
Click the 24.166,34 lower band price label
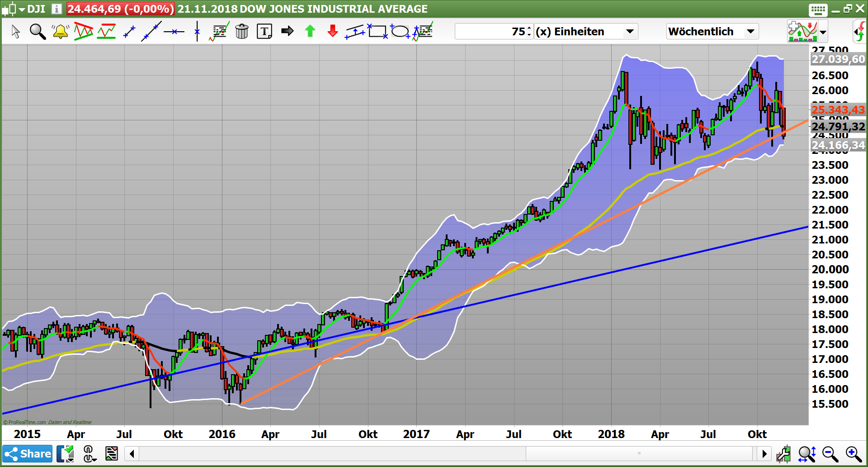(838, 145)
